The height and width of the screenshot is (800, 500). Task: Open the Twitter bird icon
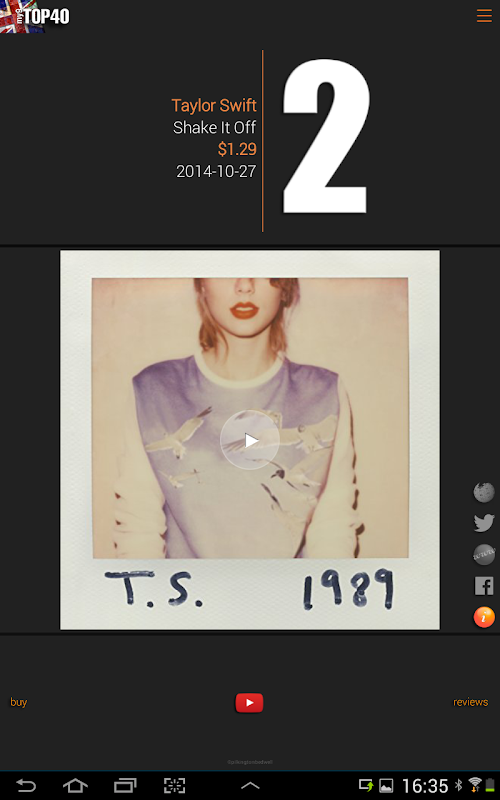(x=484, y=523)
